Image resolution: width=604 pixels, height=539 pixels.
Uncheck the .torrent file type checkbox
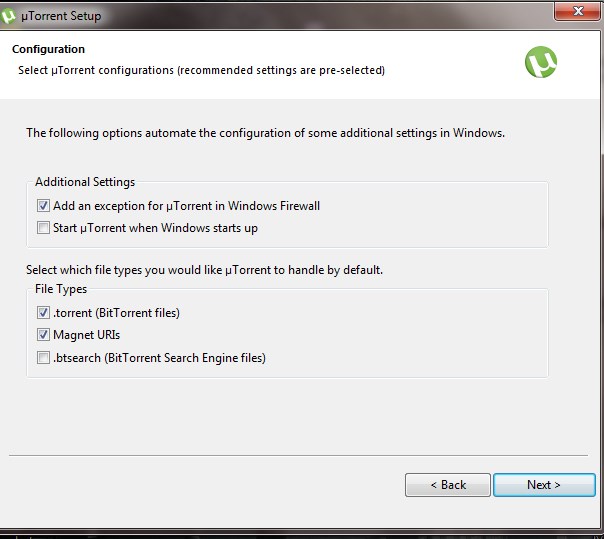click(43, 313)
